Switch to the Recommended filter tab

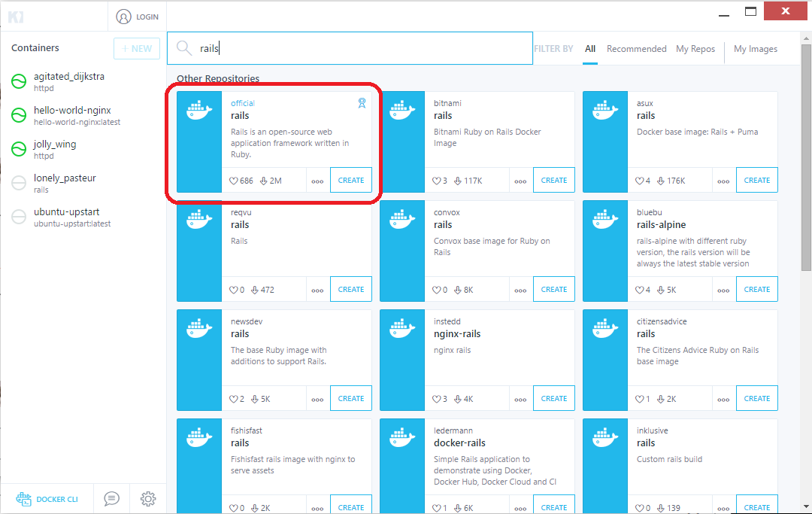[636, 49]
